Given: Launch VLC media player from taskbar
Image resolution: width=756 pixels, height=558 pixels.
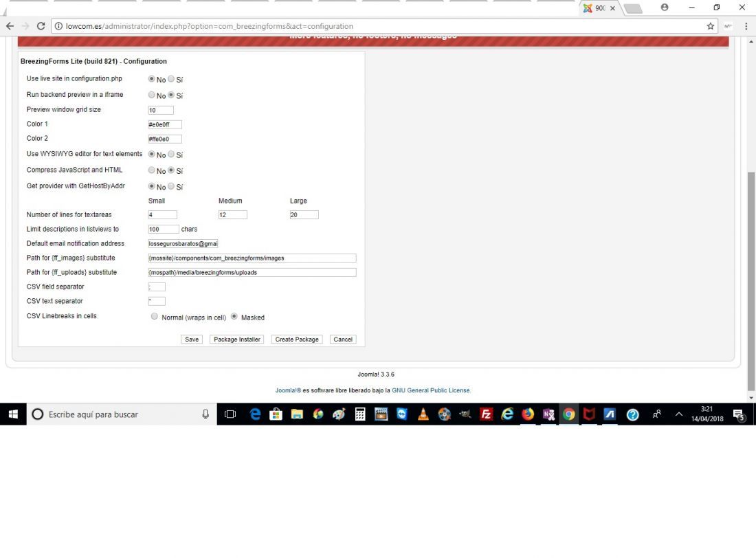Looking at the screenshot, I should click(x=423, y=414).
